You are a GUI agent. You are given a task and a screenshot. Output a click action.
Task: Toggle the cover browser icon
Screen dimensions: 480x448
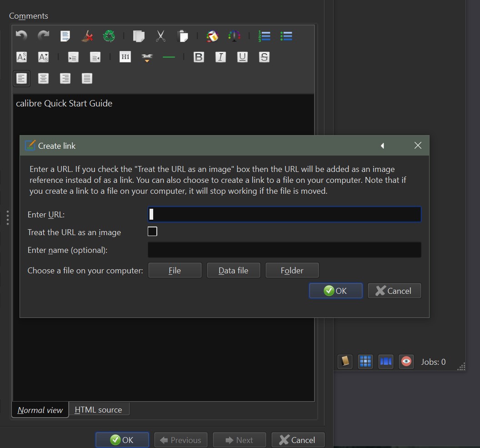click(x=386, y=362)
